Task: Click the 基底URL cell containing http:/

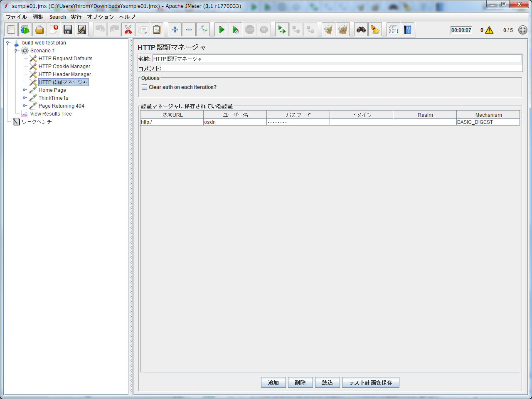Action: [172, 122]
